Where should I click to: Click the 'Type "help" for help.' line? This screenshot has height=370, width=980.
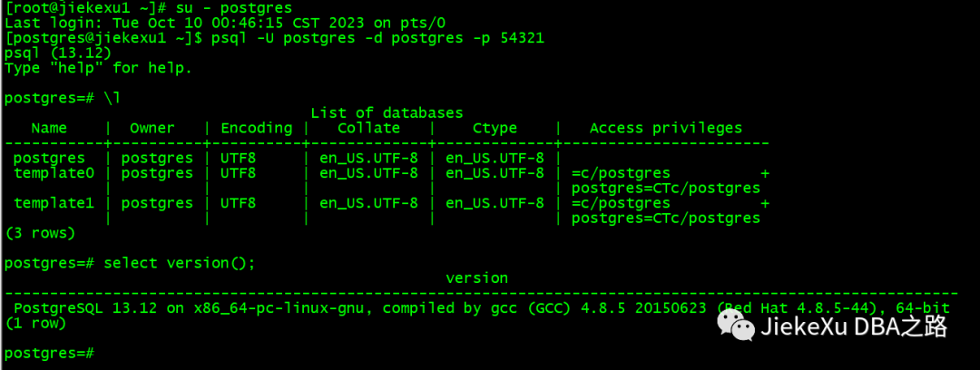[x=98, y=68]
